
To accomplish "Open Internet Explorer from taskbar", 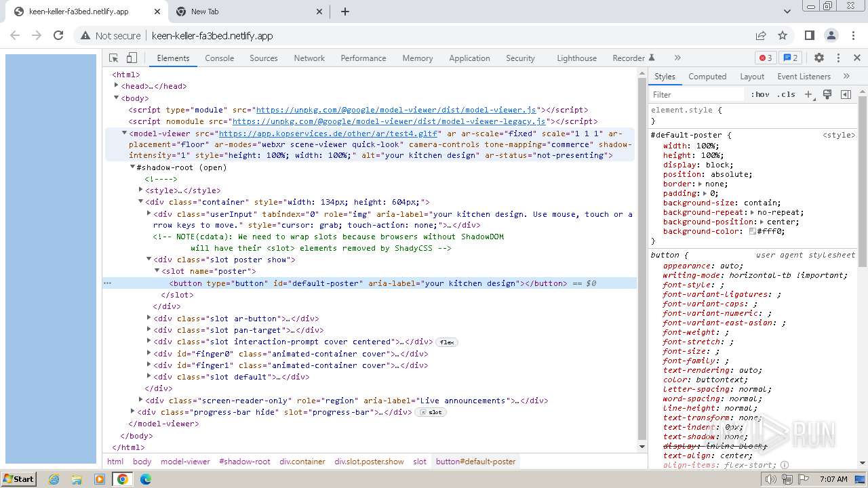I will pyautogui.click(x=54, y=479).
